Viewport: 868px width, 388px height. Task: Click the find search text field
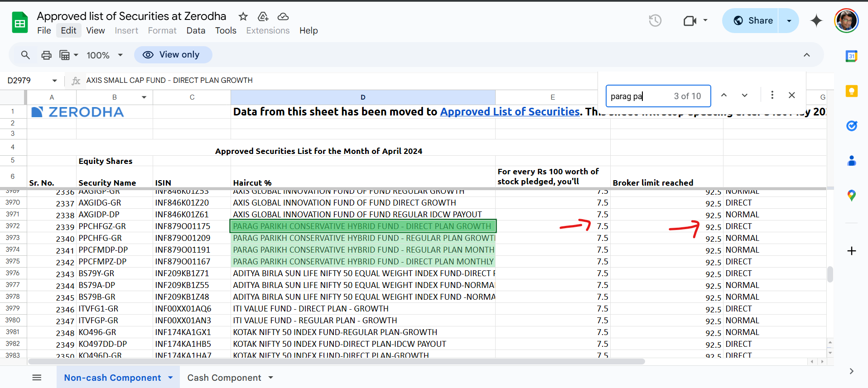[x=639, y=96]
